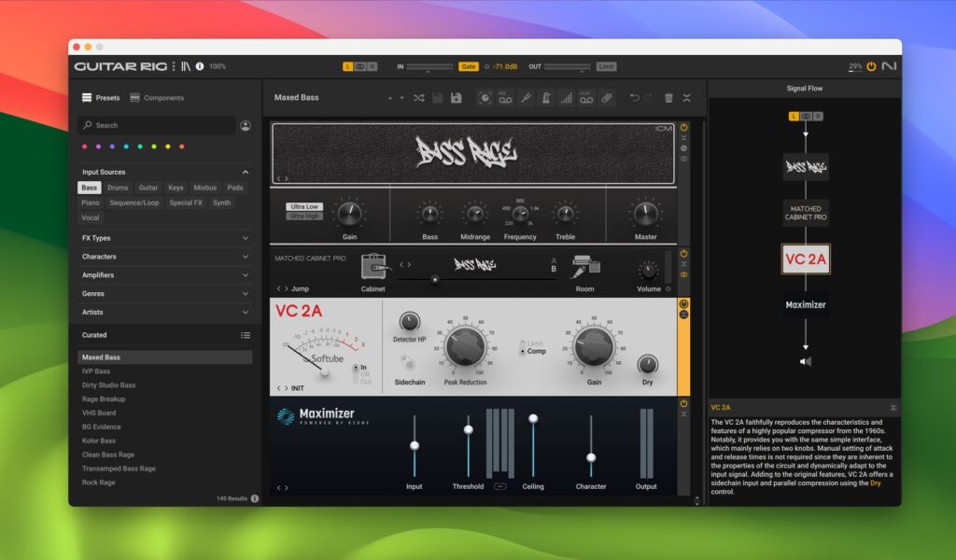The image size is (956, 560).
Task: Toggle the Gate in the header
Action: tap(467, 66)
